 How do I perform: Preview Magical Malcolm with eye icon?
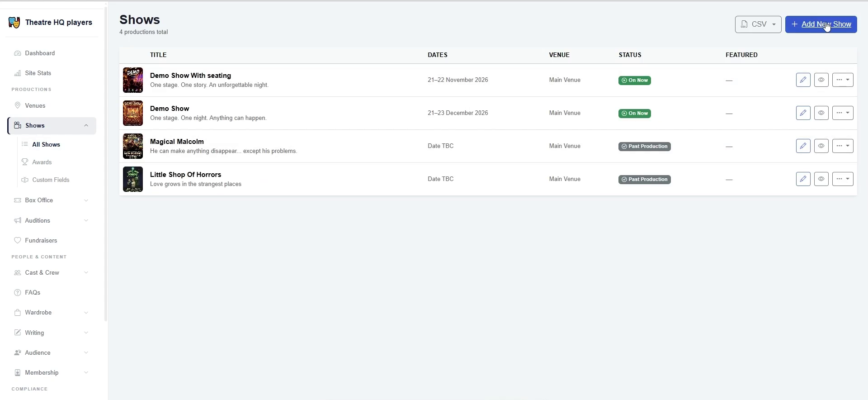[x=821, y=146]
